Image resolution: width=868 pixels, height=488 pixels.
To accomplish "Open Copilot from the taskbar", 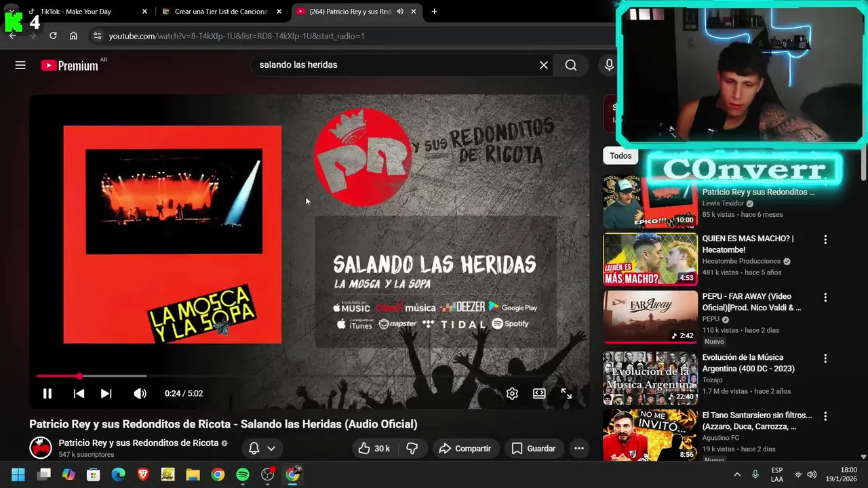I will point(68,475).
